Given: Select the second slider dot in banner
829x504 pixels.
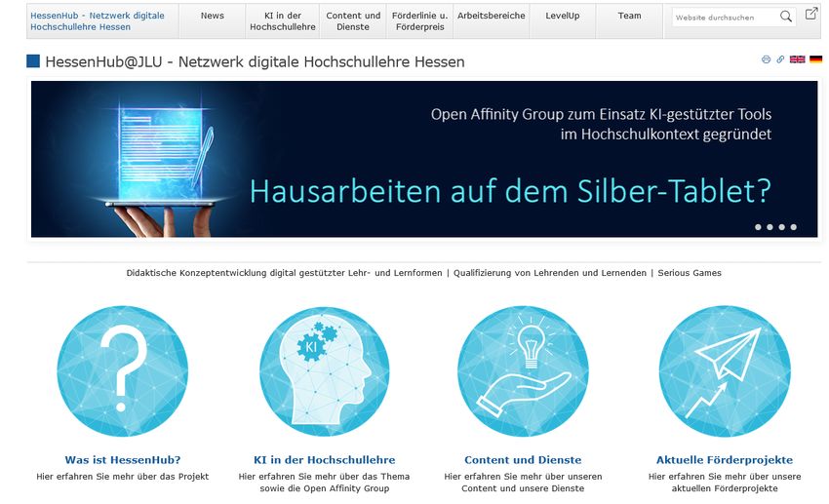Looking at the screenshot, I should [770, 227].
